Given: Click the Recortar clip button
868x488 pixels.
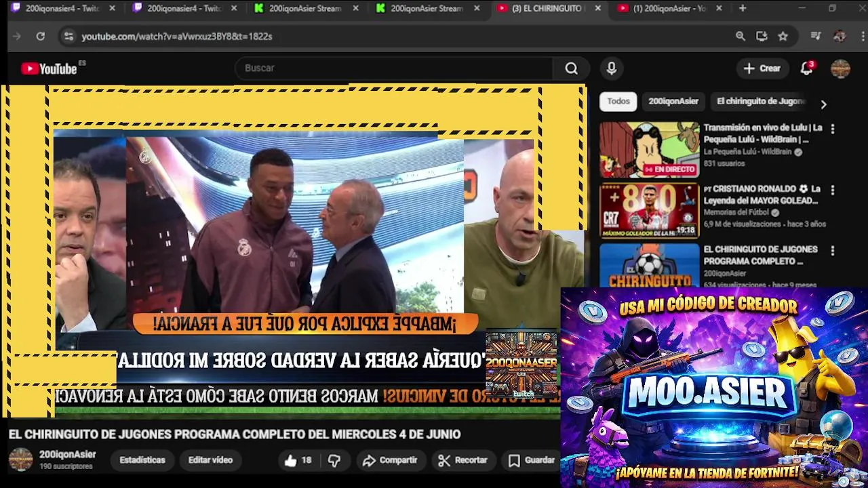Looking at the screenshot, I should click(x=462, y=460).
